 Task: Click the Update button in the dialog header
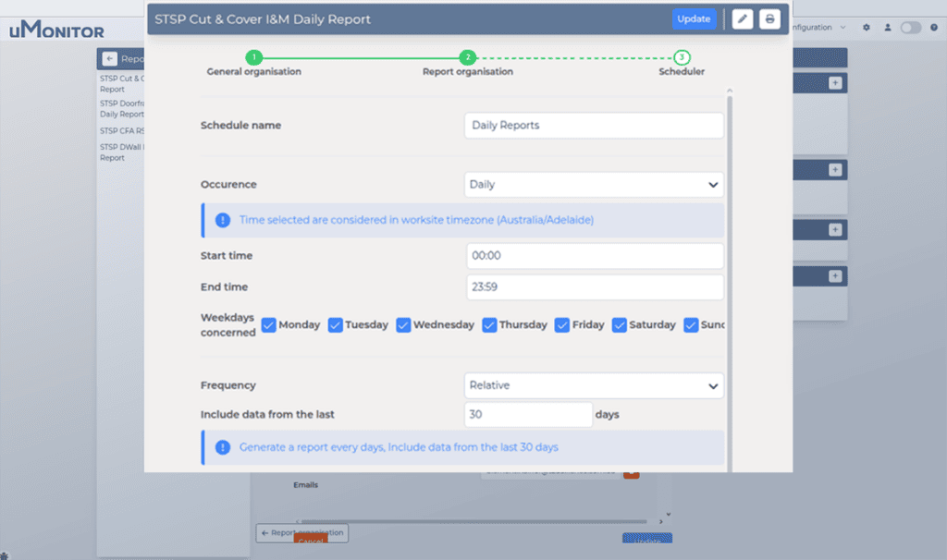click(x=695, y=18)
